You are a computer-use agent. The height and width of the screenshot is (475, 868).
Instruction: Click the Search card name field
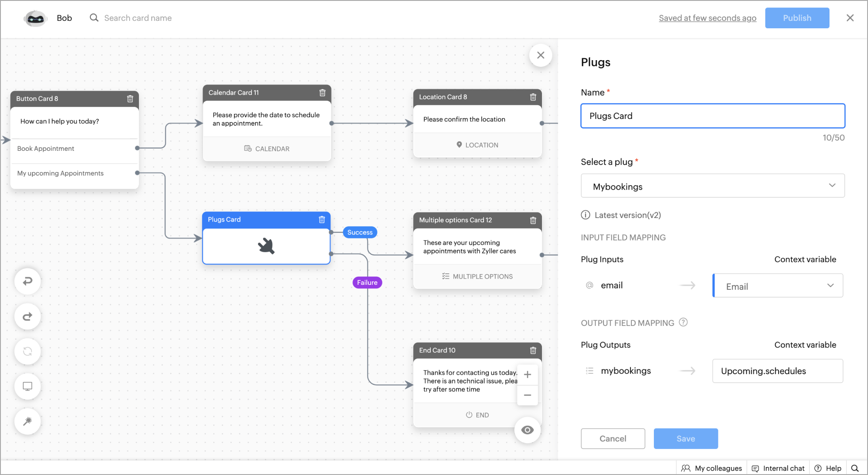tap(138, 18)
